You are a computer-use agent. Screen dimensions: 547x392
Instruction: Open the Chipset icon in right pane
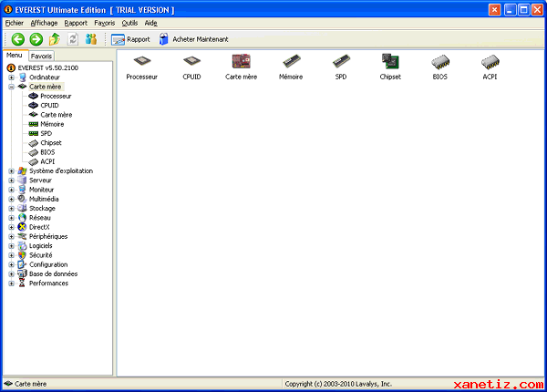pyautogui.click(x=390, y=67)
